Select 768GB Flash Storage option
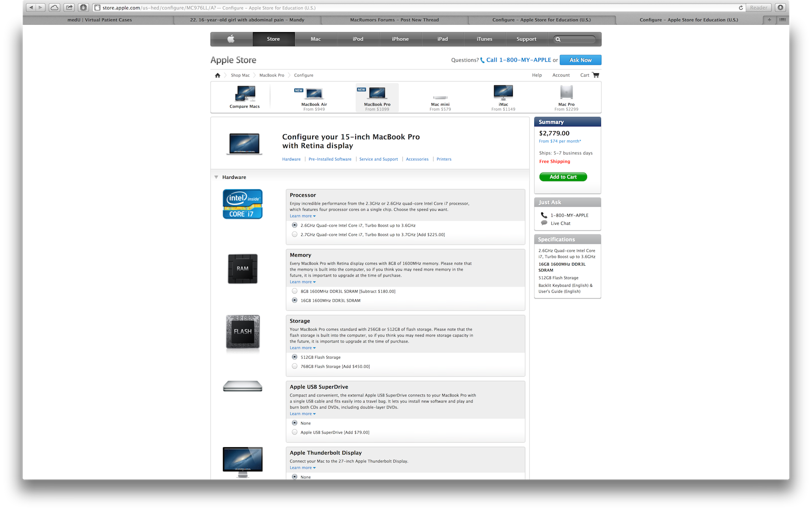 point(295,366)
